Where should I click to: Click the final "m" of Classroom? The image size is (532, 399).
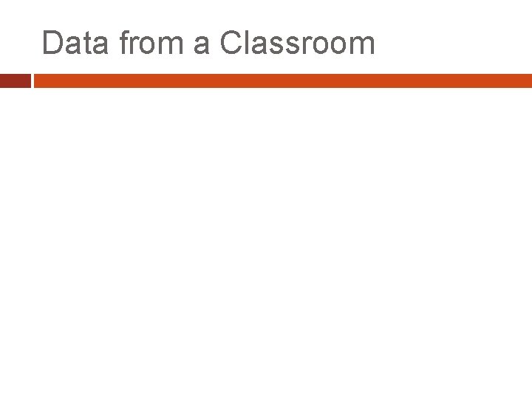point(364,46)
